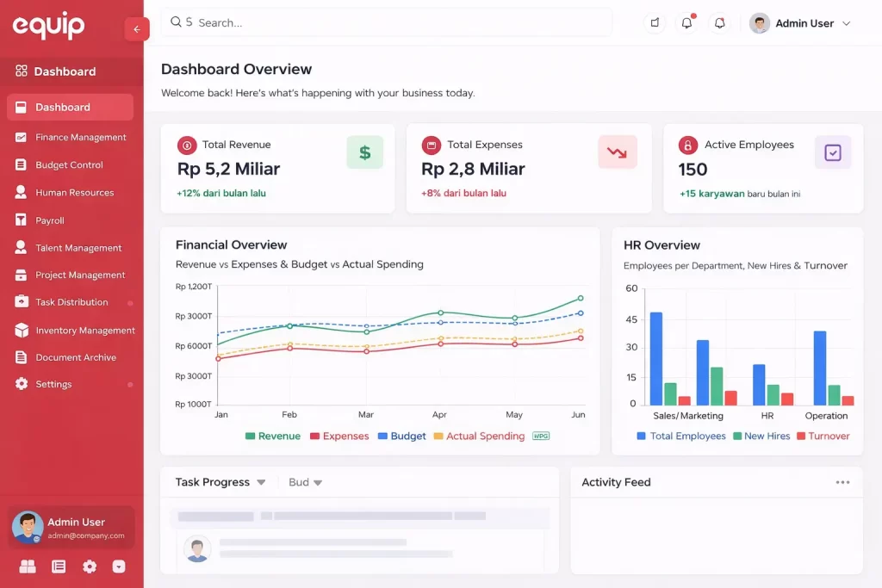Toggle the Turnover series in HR legend

[823, 436]
